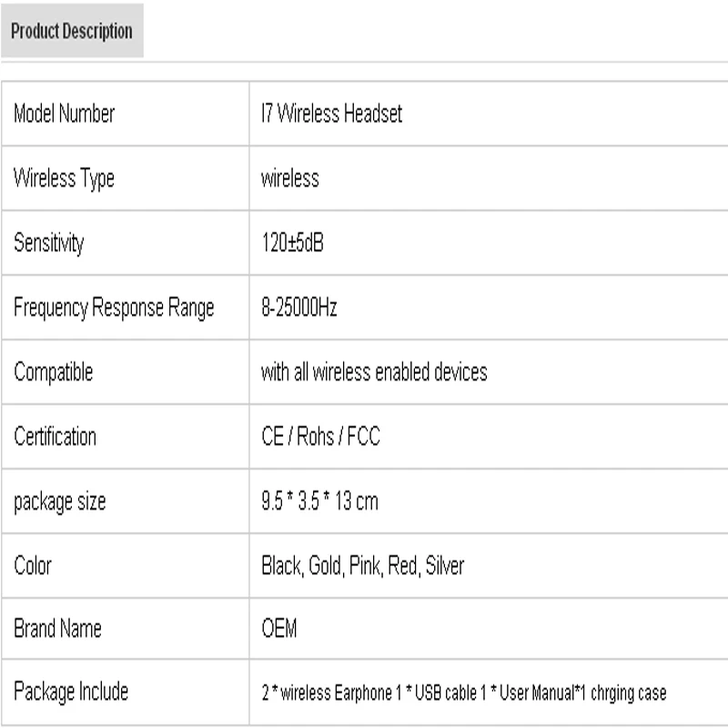Viewport: 728px width, 728px height.
Task: Click the package size label
Action: click(60, 501)
